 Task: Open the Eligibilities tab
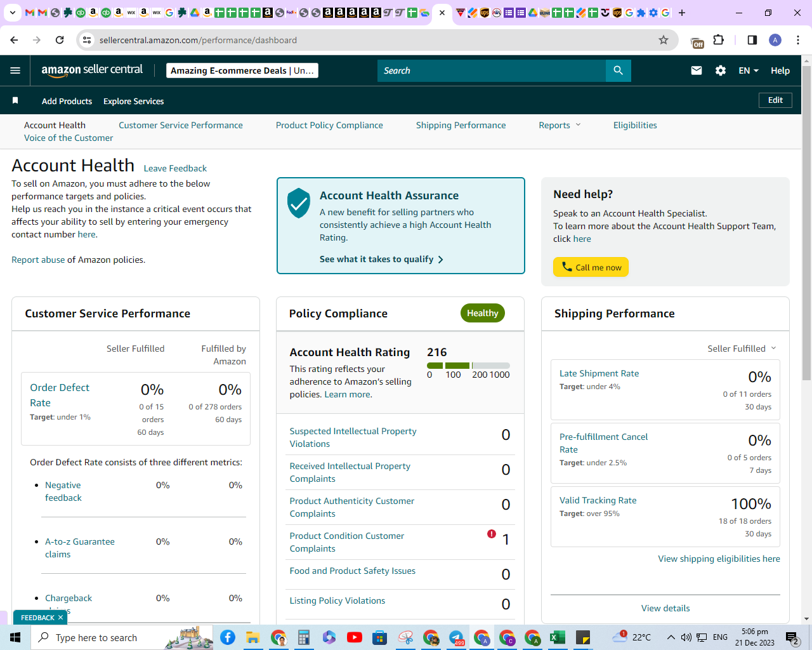click(635, 125)
